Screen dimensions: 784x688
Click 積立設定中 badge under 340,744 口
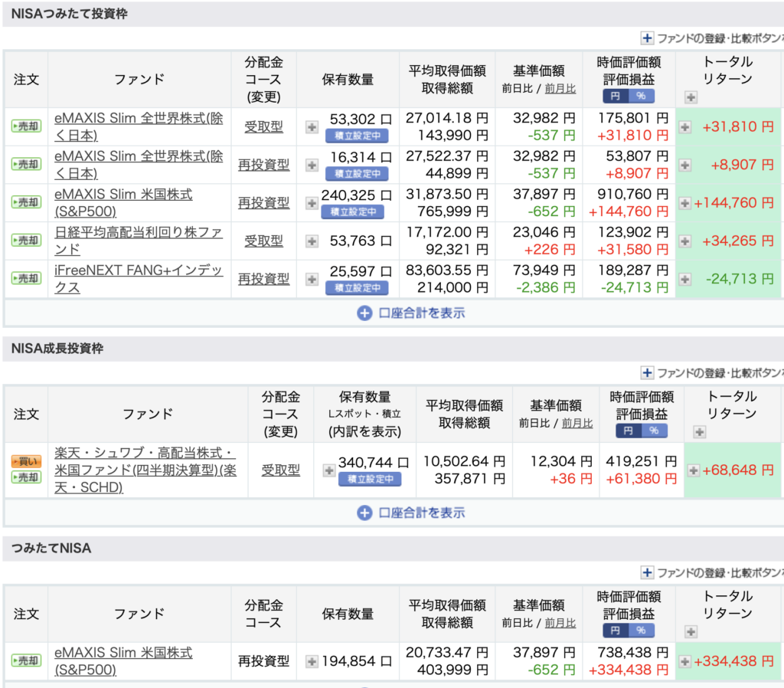tap(370, 480)
